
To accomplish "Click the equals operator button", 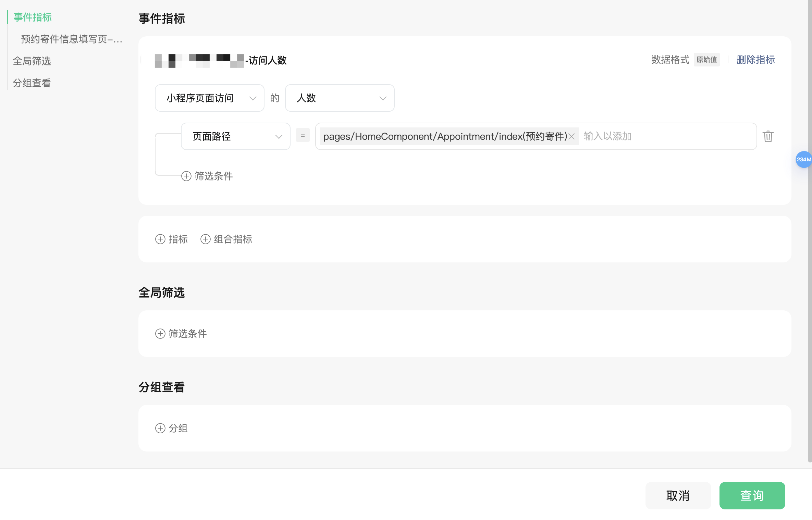I will (x=303, y=136).
